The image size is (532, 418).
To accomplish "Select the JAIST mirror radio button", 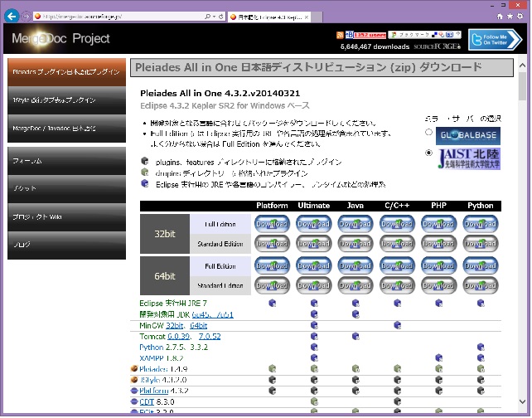I will (429, 153).
